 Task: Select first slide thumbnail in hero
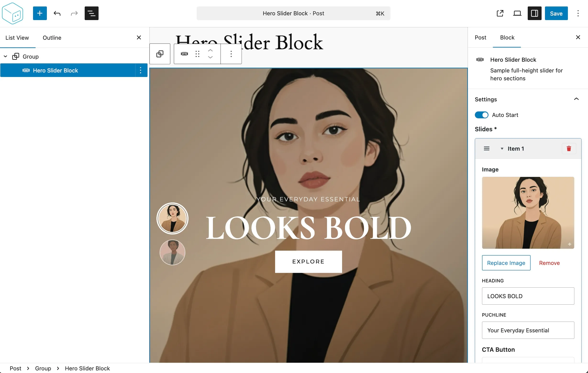(172, 219)
